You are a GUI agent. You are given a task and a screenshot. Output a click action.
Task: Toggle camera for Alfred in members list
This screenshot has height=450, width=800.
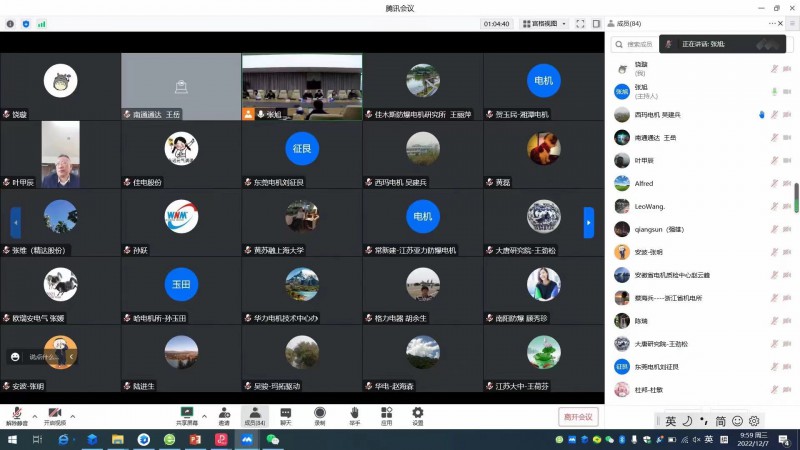(x=787, y=183)
